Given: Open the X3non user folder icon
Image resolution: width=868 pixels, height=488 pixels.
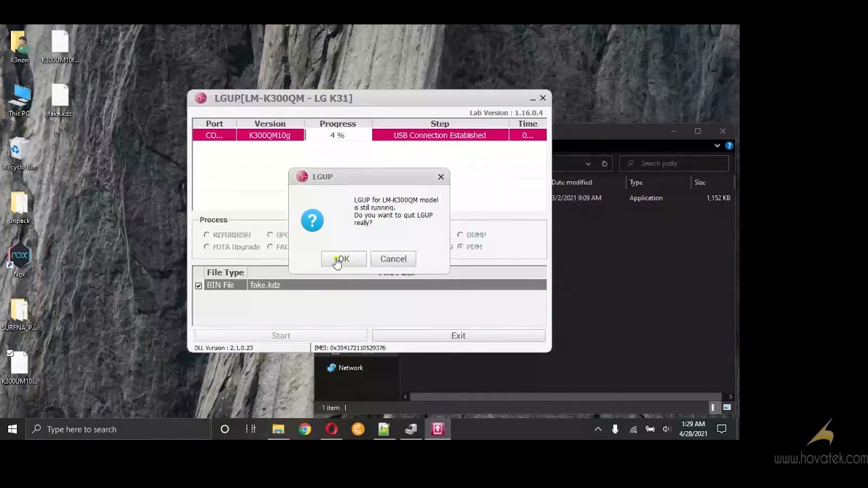Looking at the screenshot, I should [19, 46].
